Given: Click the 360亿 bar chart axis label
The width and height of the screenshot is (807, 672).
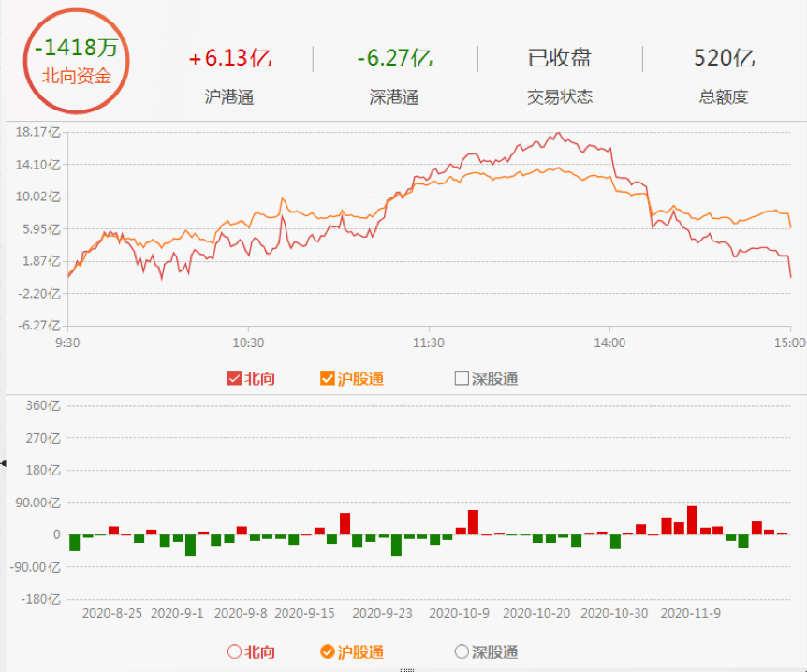Looking at the screenshot, I should coord(43,406).
